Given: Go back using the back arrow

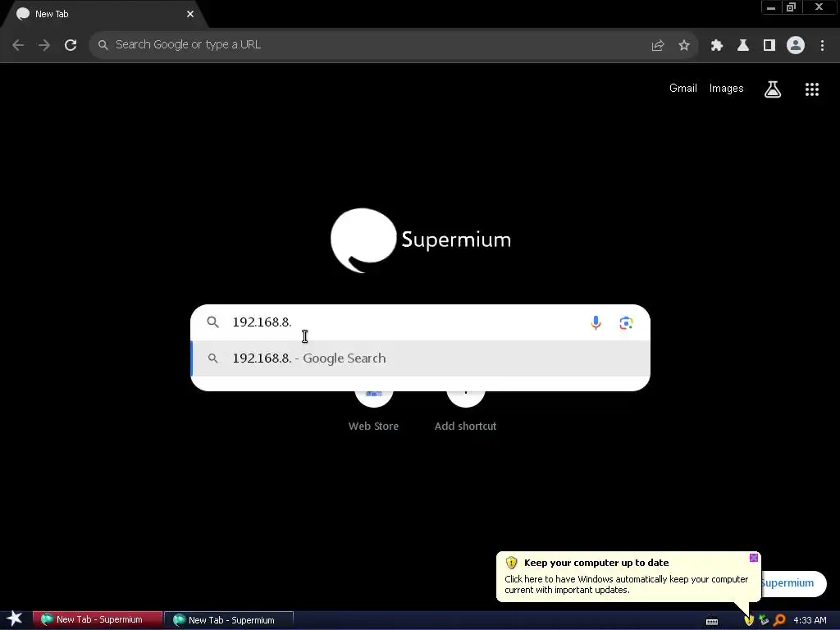Looking at the screenshot, I should 18,45.
